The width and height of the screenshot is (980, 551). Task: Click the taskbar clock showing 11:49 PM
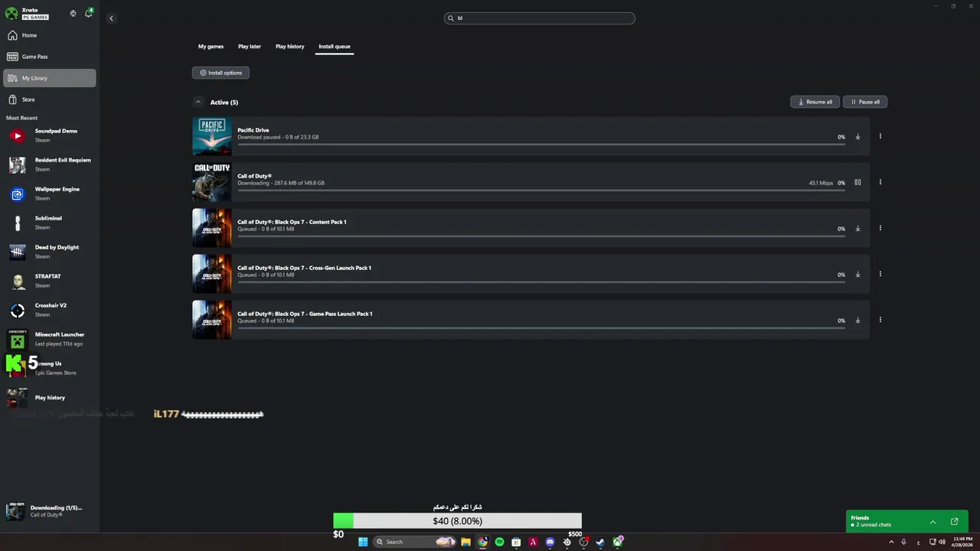962,542
